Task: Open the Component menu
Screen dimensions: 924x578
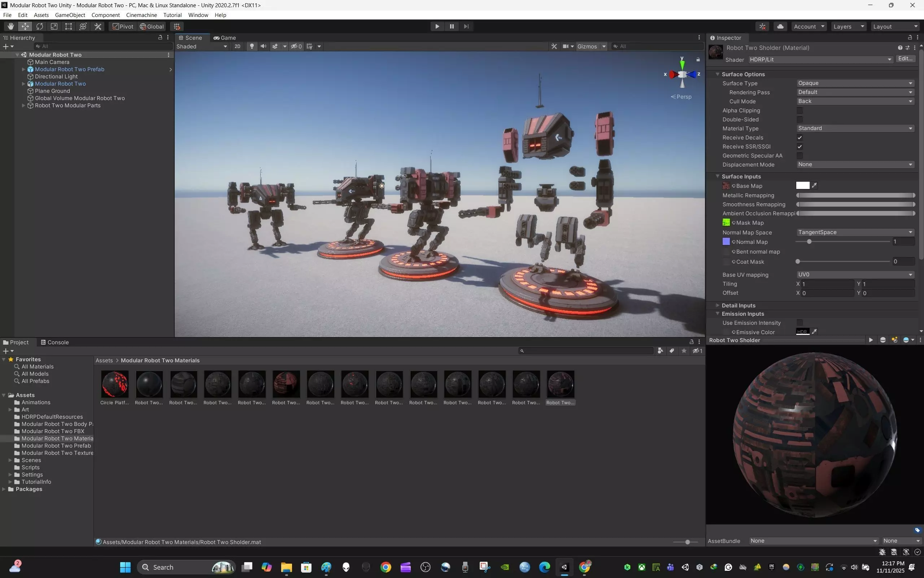Action: (105, 15)
